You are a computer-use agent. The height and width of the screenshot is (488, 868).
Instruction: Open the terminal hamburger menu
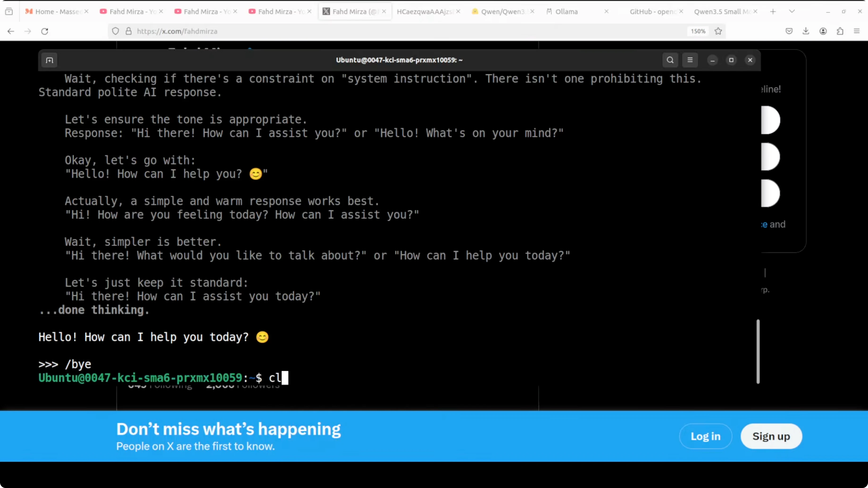690,60
